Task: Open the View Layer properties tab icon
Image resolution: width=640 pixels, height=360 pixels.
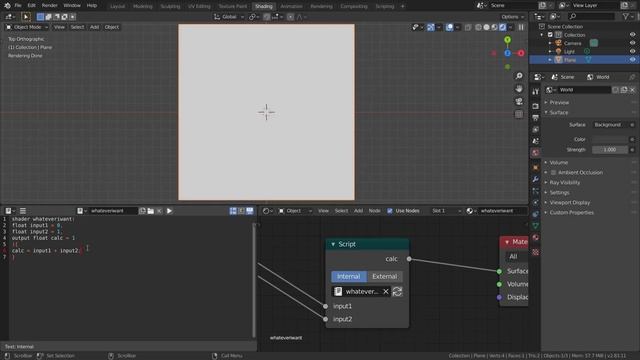Action: 536,129
